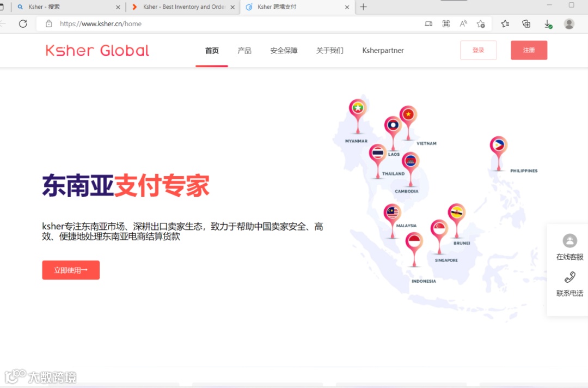
Task: Open the Collections icon in toolbar
Action: click(526, 23)
